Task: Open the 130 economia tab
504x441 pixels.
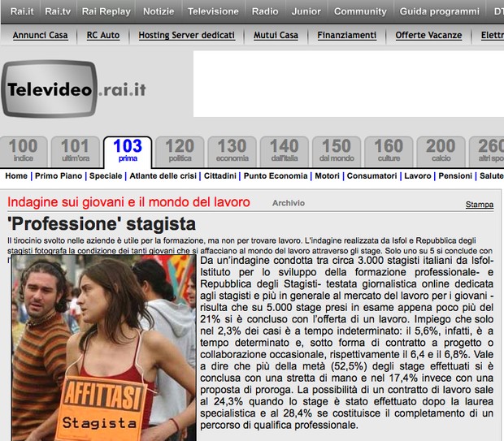Action: (x=232, y=151)
